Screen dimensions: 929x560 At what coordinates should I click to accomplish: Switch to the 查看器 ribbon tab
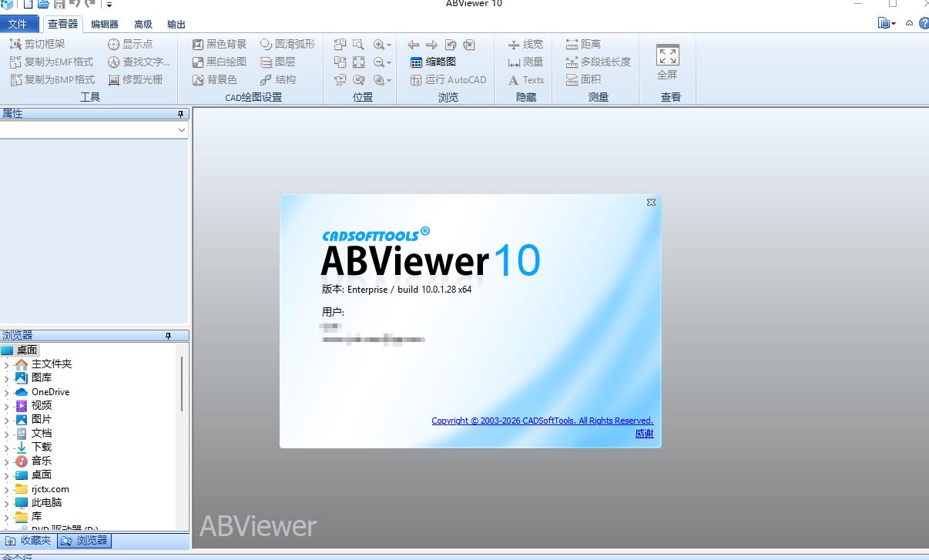click(x=63, y=24)
